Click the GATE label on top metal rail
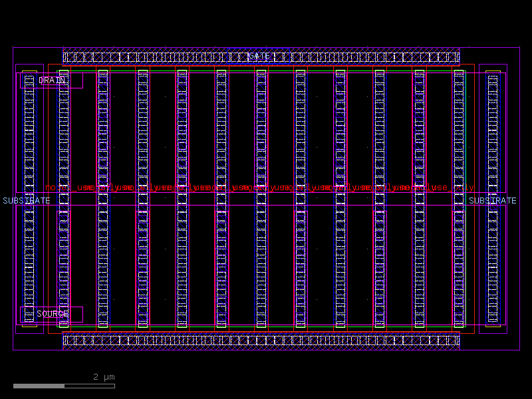Screen dimensions: 532x399 point(259,55)
